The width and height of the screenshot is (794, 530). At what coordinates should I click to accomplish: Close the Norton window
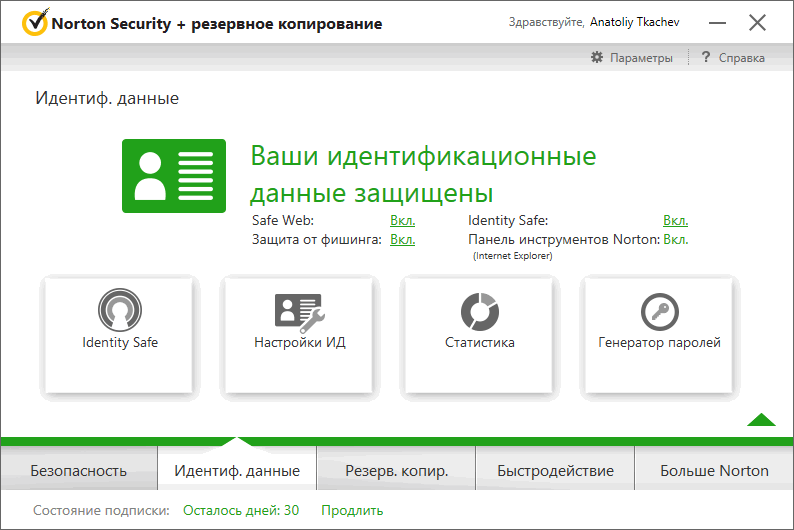click(758, 22)
